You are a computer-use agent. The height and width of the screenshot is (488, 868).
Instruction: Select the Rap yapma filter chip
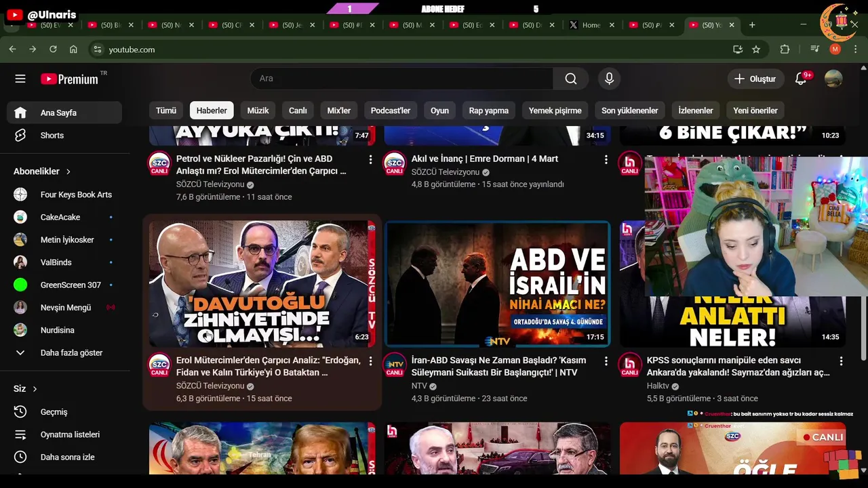pos(489,110)
